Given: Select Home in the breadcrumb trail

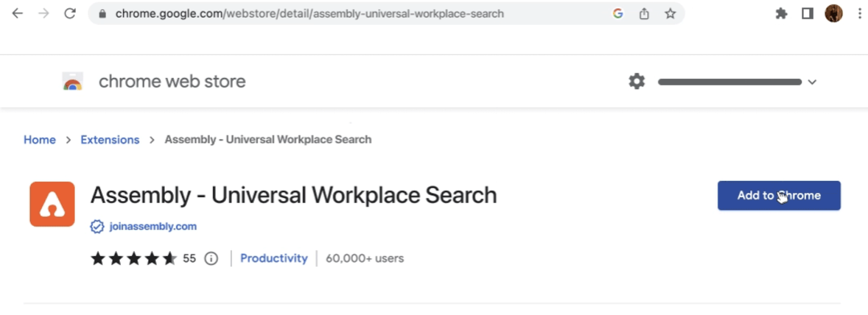Looking at the screenshot, I should point(39,139).
